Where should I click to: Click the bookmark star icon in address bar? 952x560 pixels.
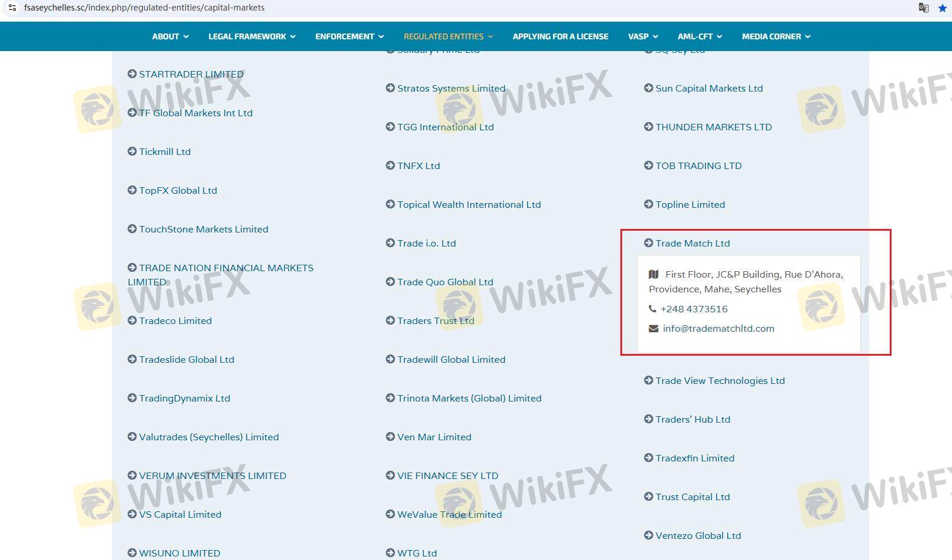943,8
